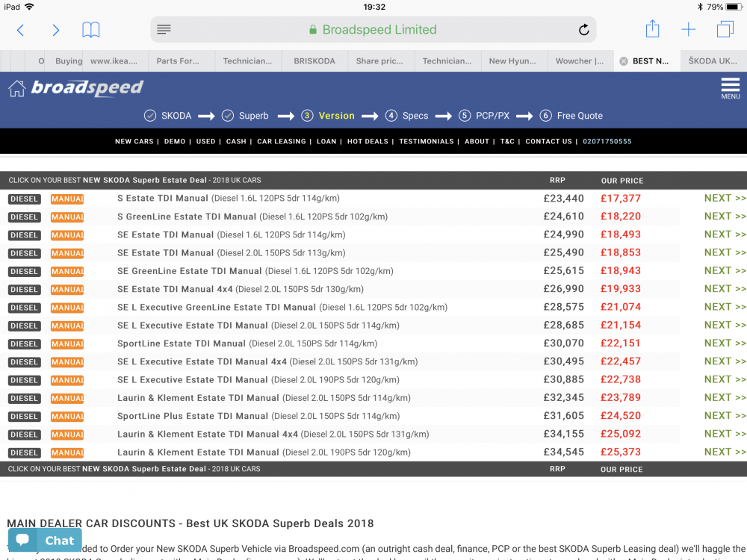Show all open tabs overview icon
This screenshot has height=560, width=747.
tap(725, 29)
